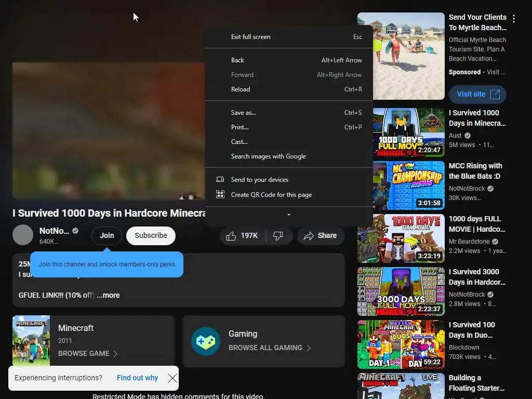Image resolution: width=532 pixels, height=399 pixels.
Task: Click the Visit site button
Action: click(x=477, y=95)
